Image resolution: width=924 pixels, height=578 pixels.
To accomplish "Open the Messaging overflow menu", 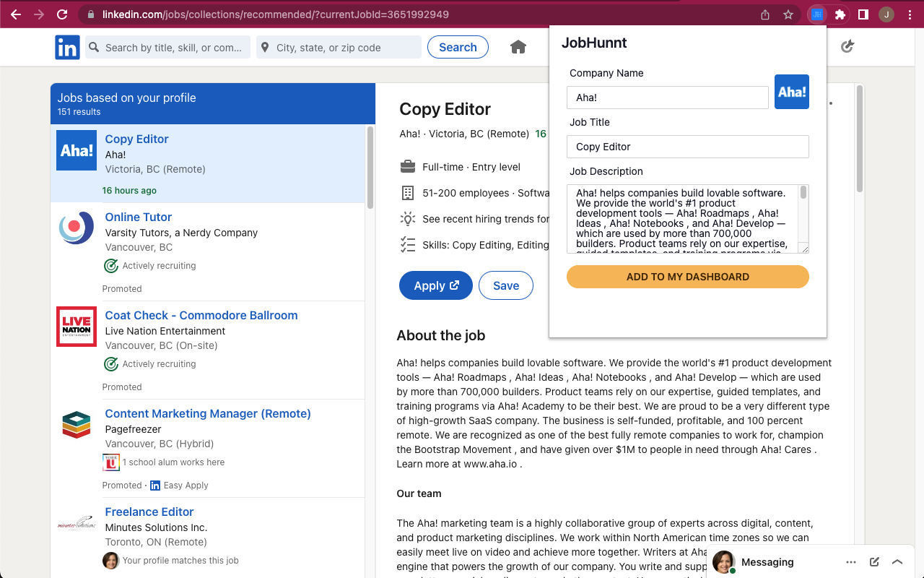I will point(851,561).
